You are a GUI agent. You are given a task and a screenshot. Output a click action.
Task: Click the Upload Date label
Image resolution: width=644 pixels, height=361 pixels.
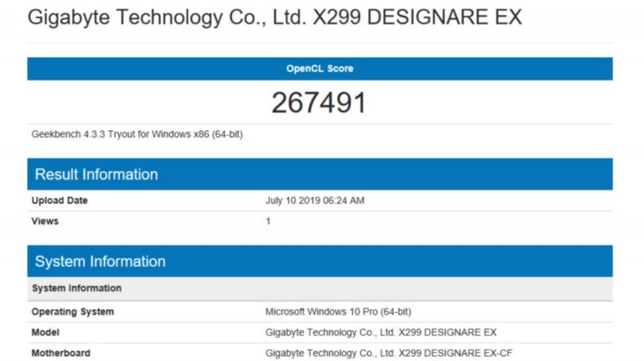coord(60,201)
